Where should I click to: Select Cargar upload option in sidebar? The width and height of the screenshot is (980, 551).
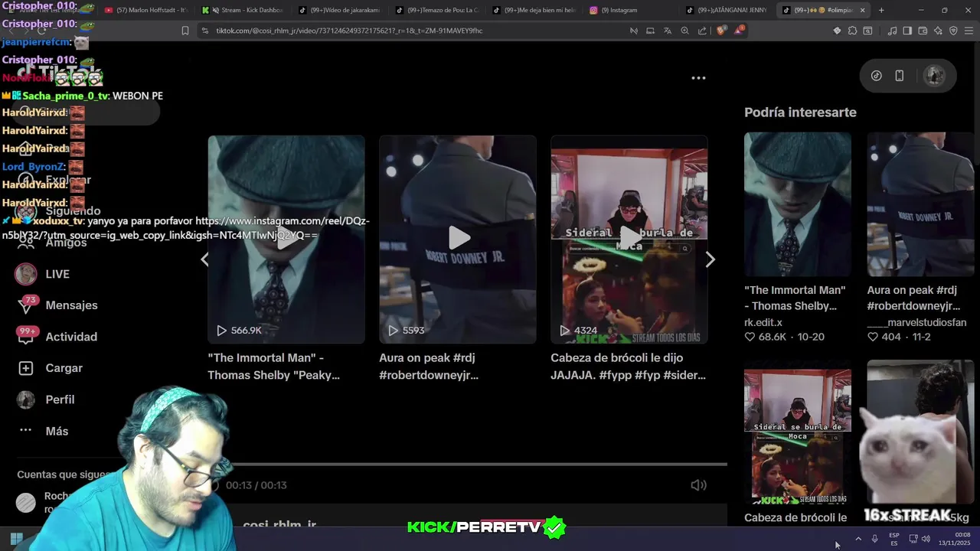(64, 368)
